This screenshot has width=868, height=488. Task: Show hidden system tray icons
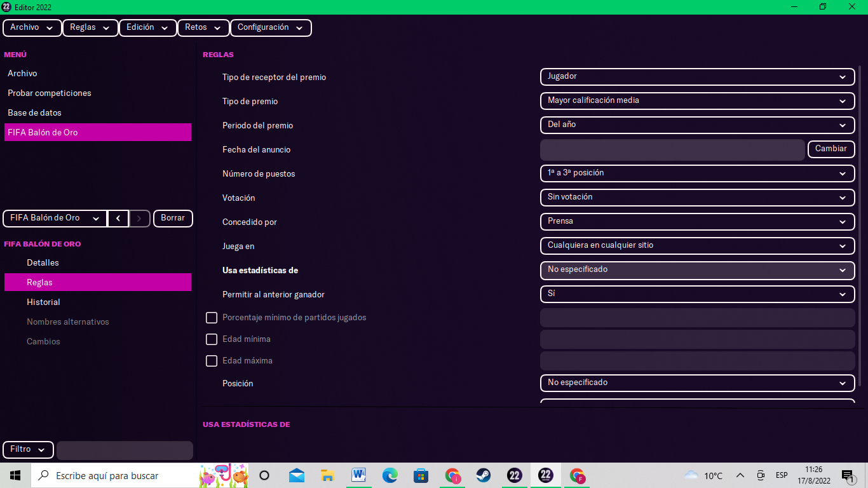740,475
